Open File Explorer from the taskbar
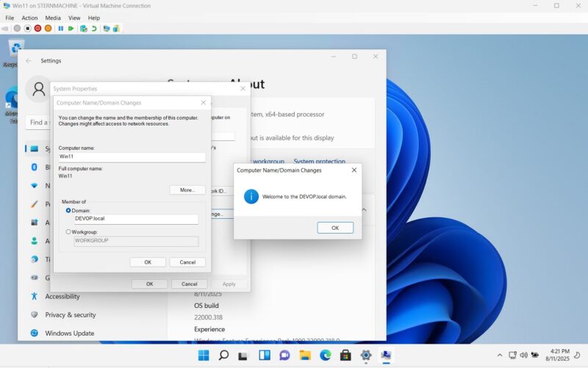 click(305, 355)
